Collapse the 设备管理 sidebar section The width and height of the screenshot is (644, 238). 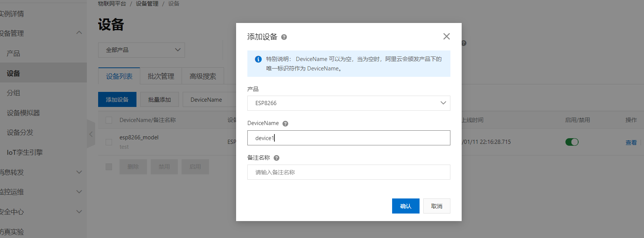click(79, 33)
